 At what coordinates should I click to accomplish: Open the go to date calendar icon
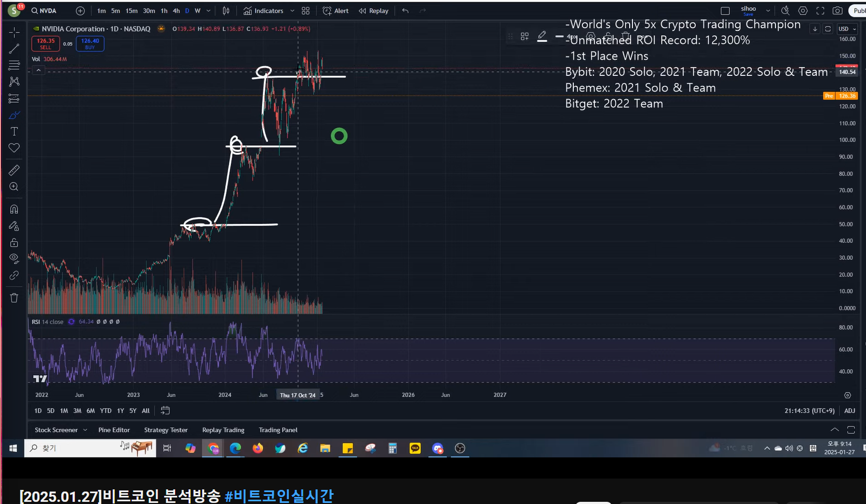[165, 411]
